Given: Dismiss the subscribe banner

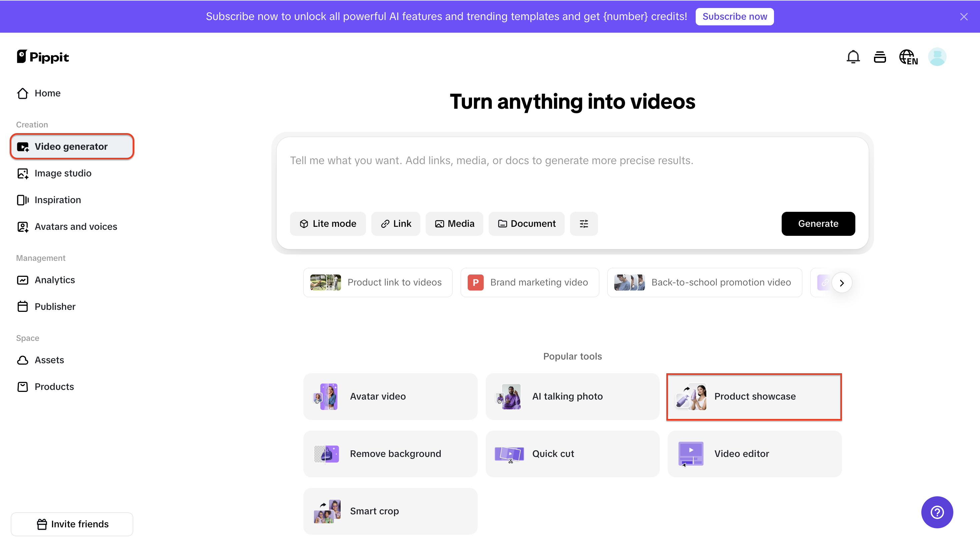Looking at the screenshot, I should pyautogui.click(x=964, y=17).
